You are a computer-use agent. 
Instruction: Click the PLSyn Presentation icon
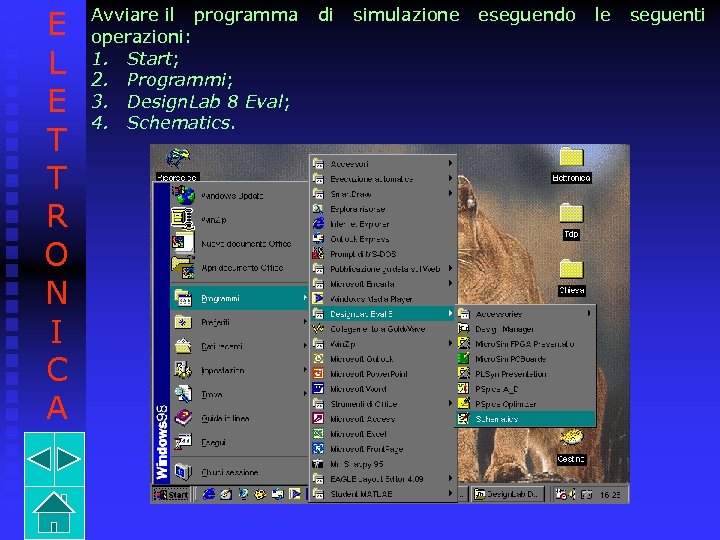(464, 374)
